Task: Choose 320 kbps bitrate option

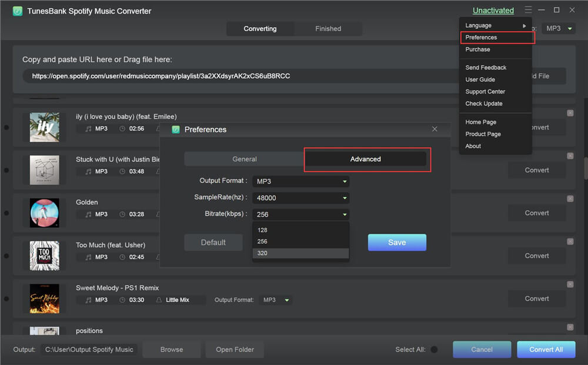Action: click(300, 253)
